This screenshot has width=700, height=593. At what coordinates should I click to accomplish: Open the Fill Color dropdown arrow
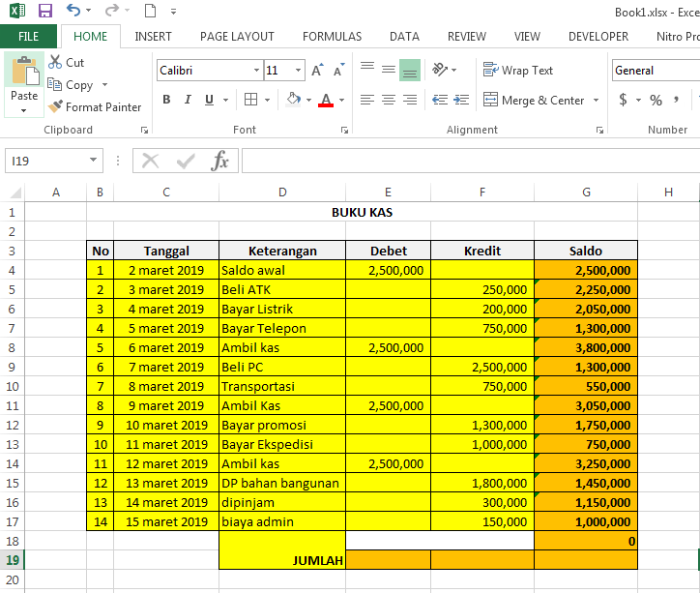[x=308, y=100]
